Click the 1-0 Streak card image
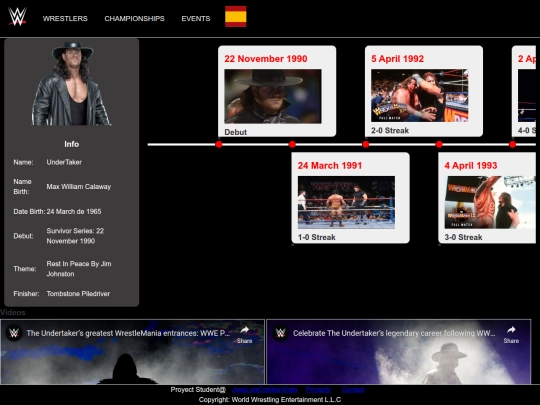This screenshot has height=405, width=540. coord(346,202)
